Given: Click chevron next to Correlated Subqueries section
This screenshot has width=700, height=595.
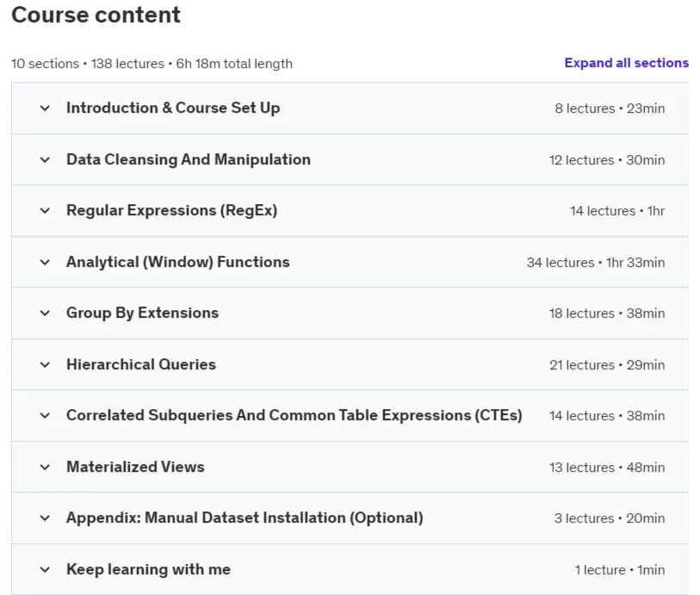Looking at the screenshot, I should 45,416.
